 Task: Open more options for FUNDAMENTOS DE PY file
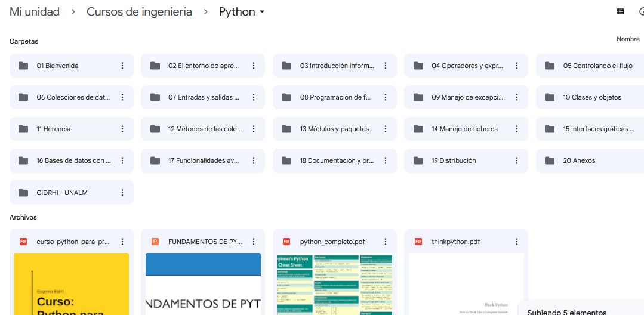tap(254, 242)
